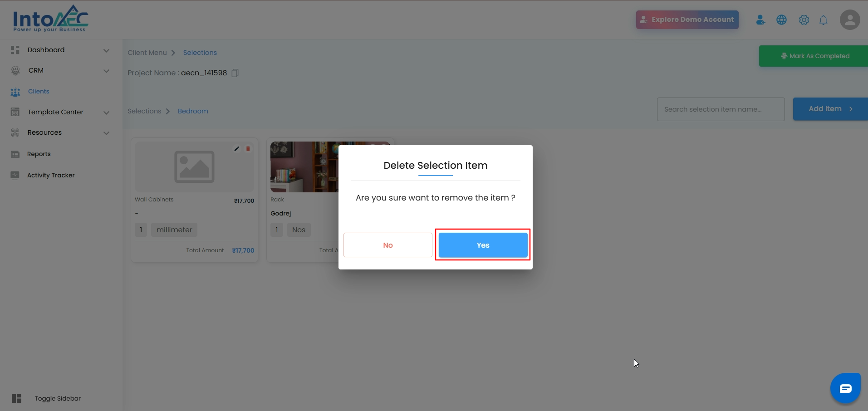Confirm deletion by clicking Yes
The height and width of the screenshot is (411, 868).
point(483,245)
